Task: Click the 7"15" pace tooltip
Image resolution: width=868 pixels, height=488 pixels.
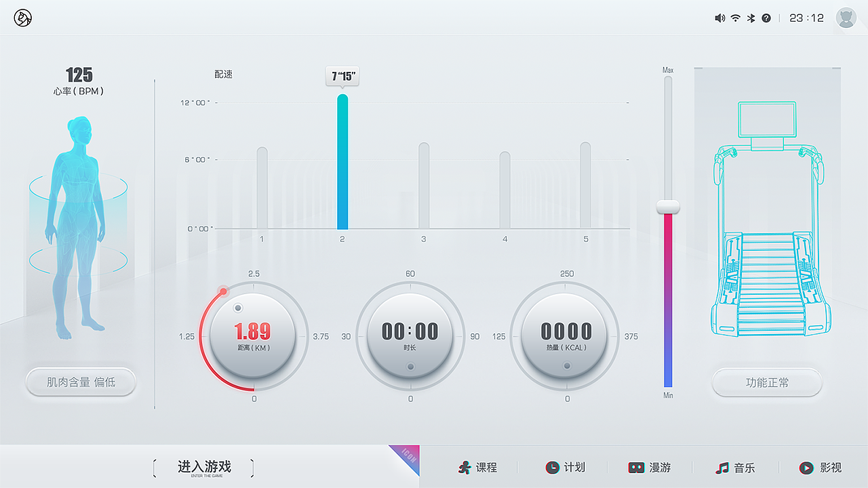Action: click(x=342, y=77)
